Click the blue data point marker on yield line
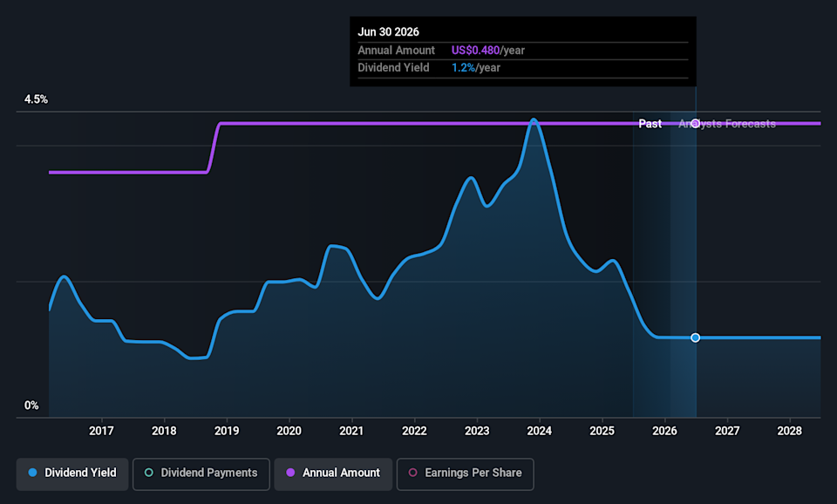 click(x=695, y=337)
